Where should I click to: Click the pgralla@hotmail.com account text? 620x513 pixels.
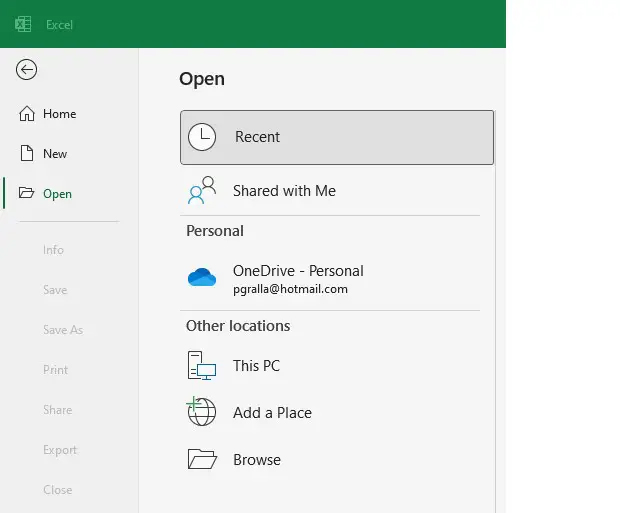point(290,289)
